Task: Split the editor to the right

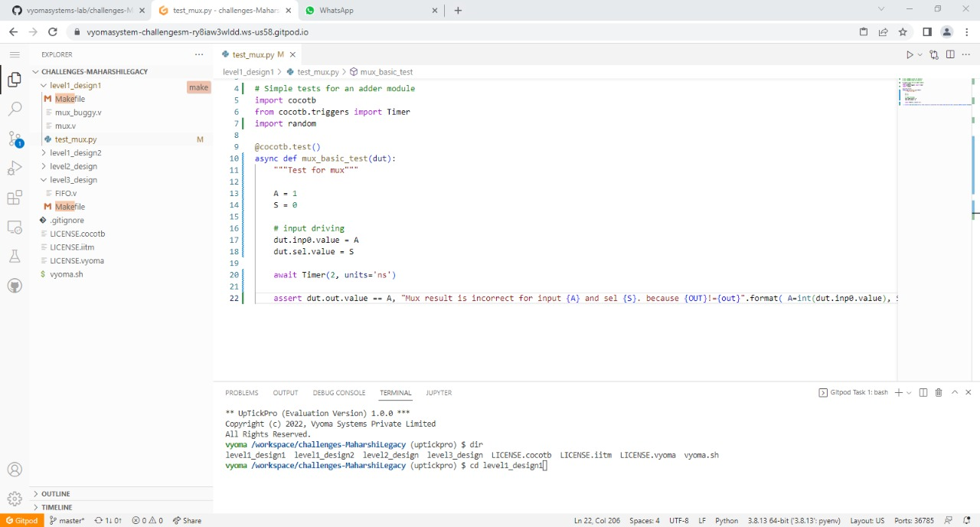Action: pyautogui.click(x=950, y=55)
